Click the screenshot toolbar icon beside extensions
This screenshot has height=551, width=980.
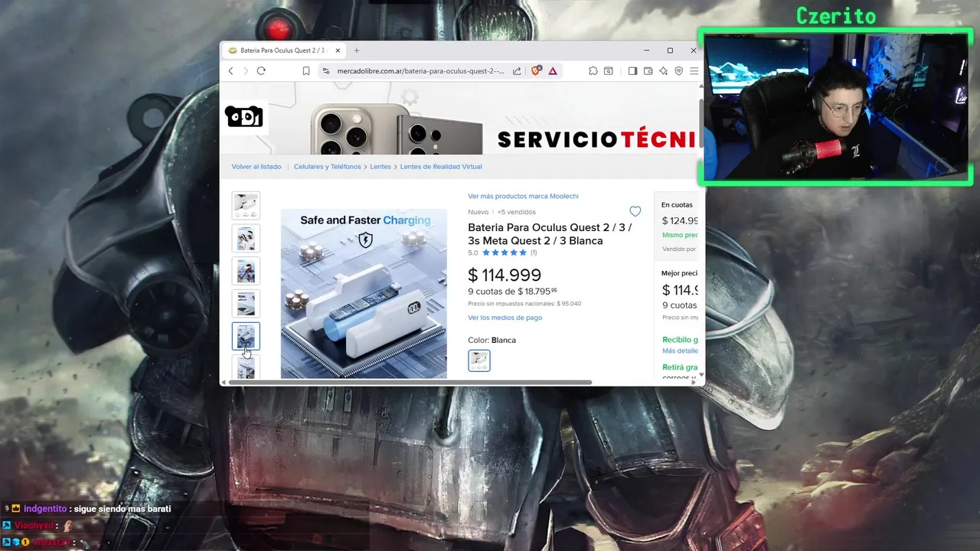[x=609, y=70]
